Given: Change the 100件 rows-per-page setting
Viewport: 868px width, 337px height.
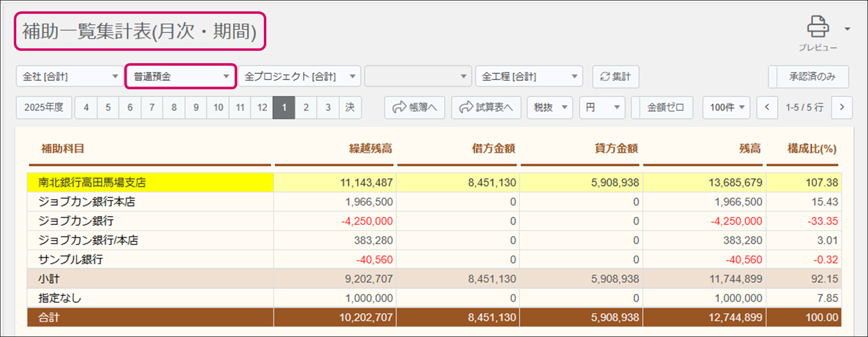Looking at the screenshot, I should pos(726,108).
